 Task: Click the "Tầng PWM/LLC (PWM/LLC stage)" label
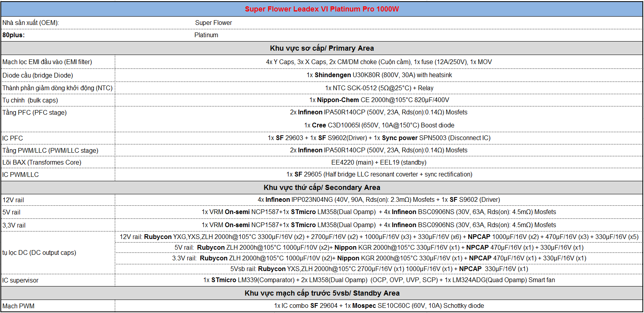click(x=50, y=151)
